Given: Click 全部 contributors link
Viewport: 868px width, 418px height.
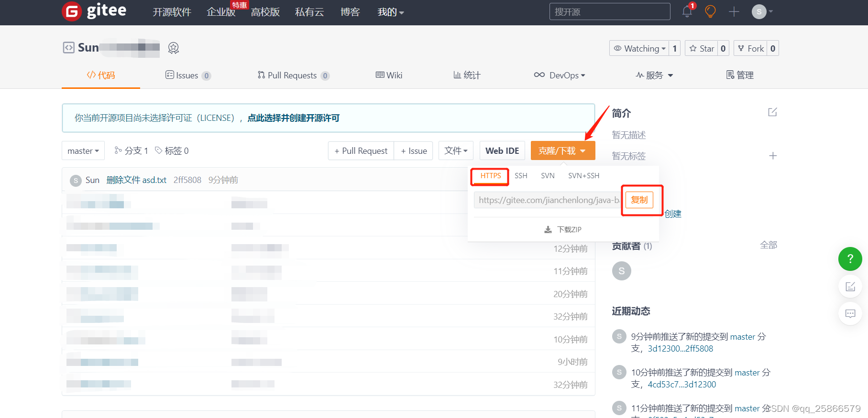Looking at the screenshot, I should click(769, 245).
